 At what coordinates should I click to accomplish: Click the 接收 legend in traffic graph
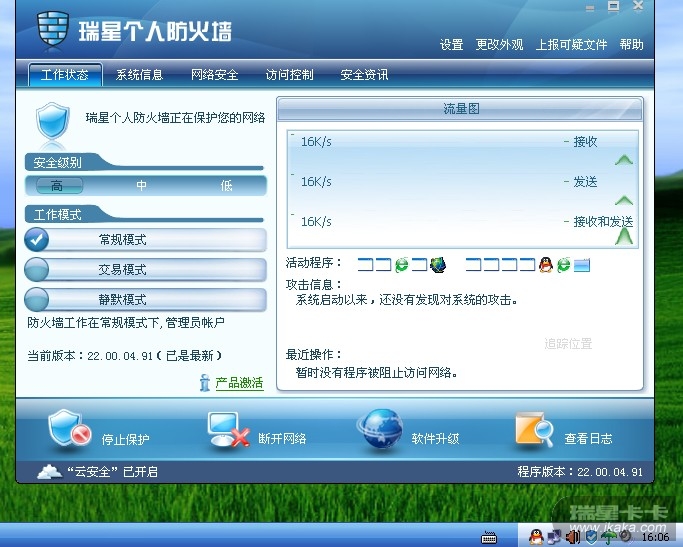[x=585, y=142]
